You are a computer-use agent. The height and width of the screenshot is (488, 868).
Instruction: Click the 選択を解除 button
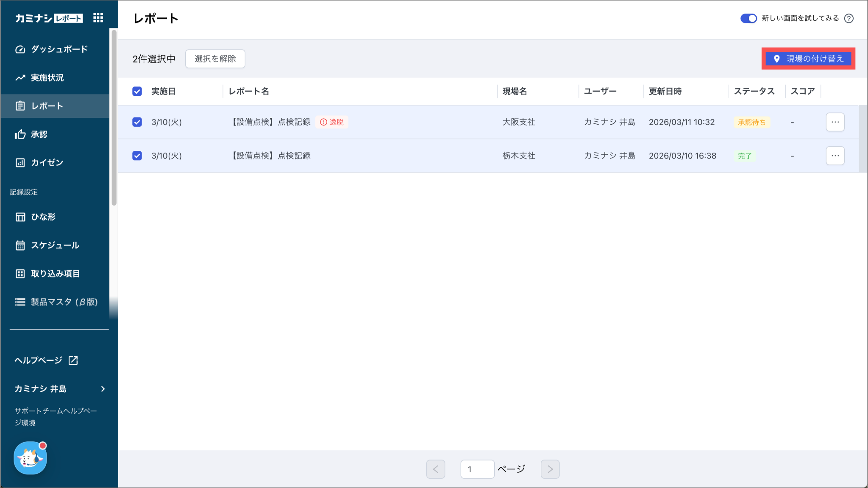click(x=215, y=59)
